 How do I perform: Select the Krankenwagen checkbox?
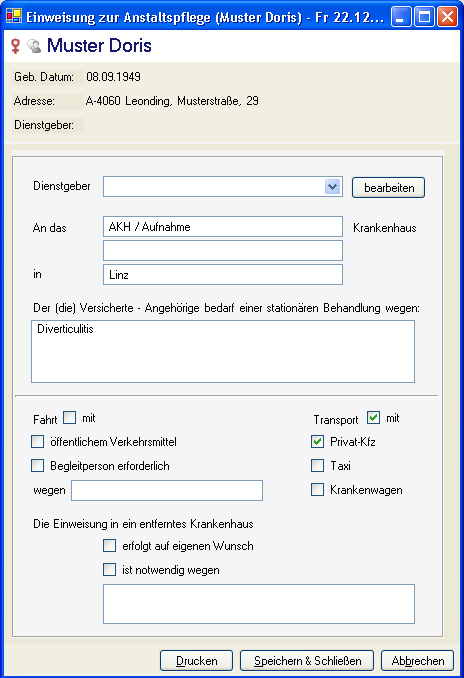point(317,490)
